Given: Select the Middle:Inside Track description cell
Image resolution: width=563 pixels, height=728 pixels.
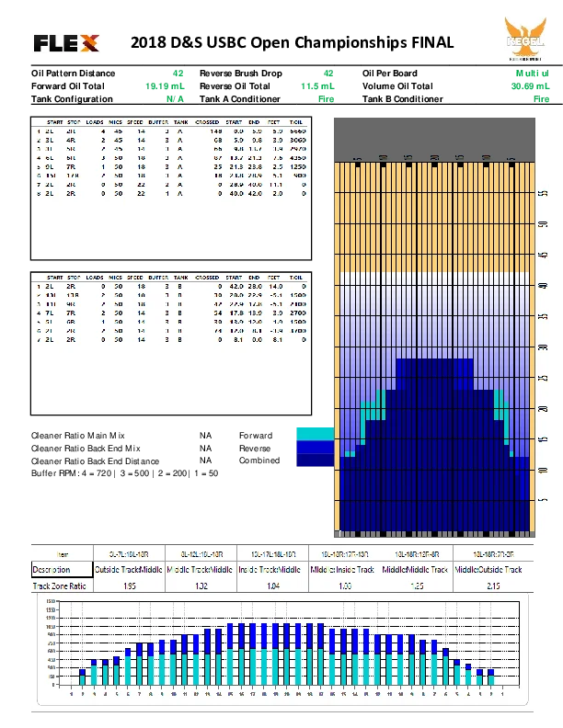Looking at the screenshot, I should (x=342, y=570).
